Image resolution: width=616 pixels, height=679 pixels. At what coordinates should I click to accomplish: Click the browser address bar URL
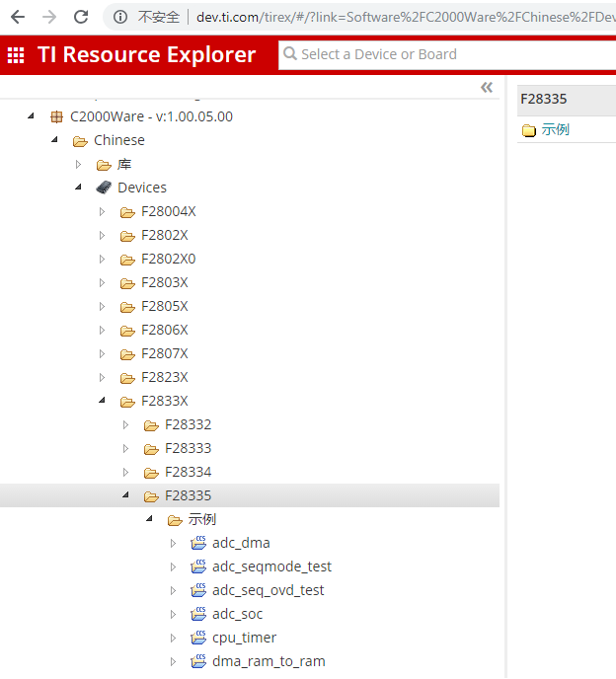406,17
